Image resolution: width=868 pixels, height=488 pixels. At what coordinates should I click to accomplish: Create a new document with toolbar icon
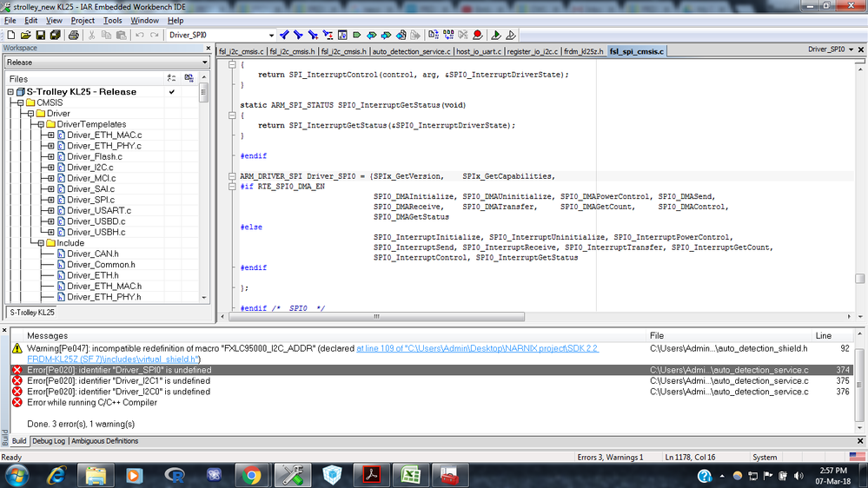point(10,35)
